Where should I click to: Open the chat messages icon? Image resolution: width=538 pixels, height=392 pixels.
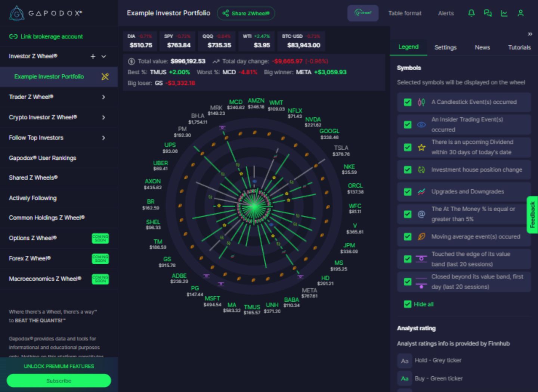click(488, 13)
